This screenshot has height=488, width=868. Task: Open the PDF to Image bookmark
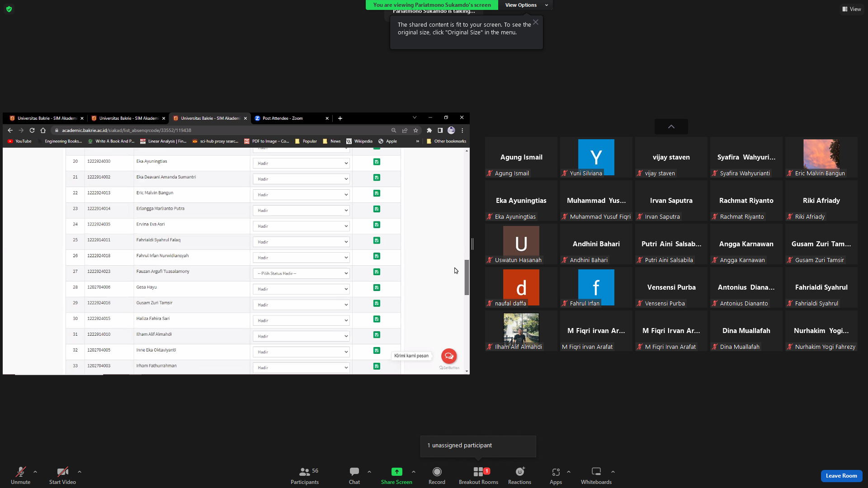tap(267, 141)
